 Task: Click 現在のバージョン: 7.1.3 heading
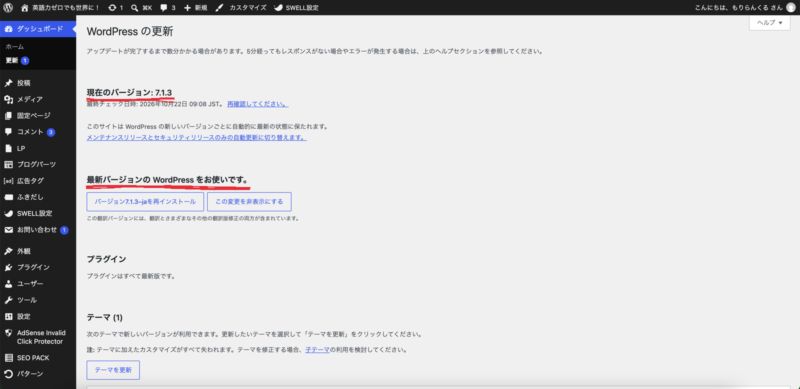130,92
